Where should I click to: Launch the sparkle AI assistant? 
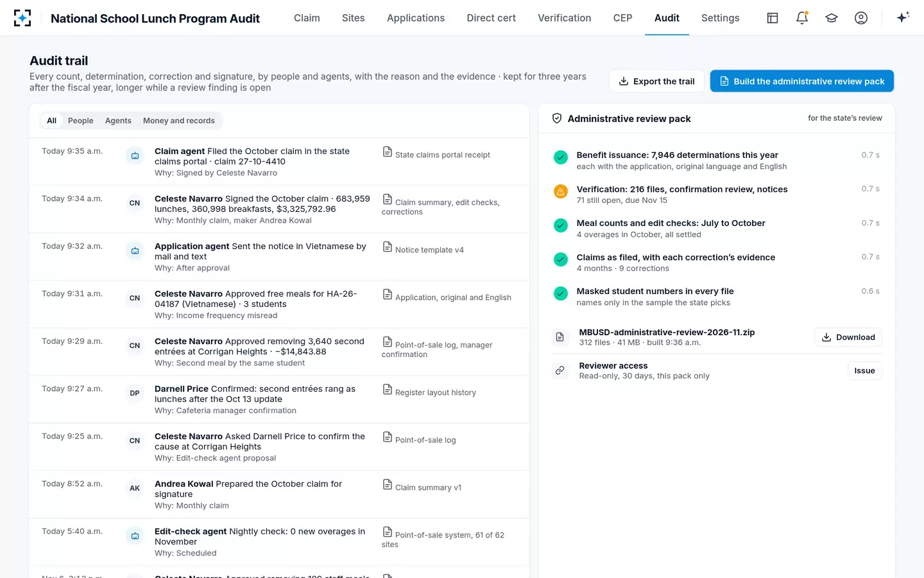(903, 17)
